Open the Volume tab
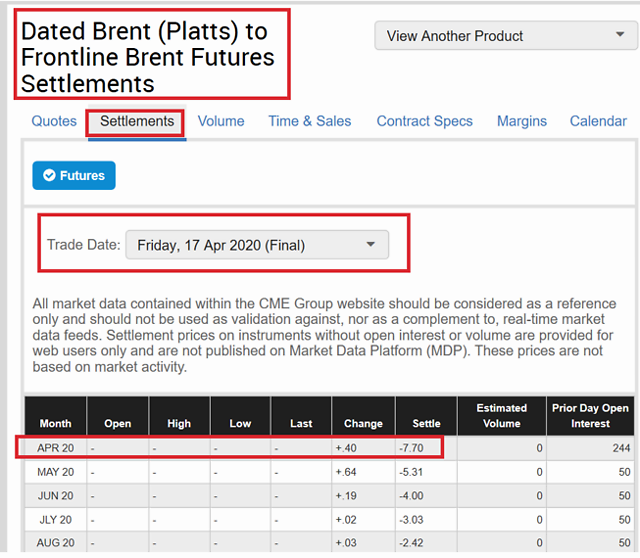Screen dimensions: 640x558 221,121
